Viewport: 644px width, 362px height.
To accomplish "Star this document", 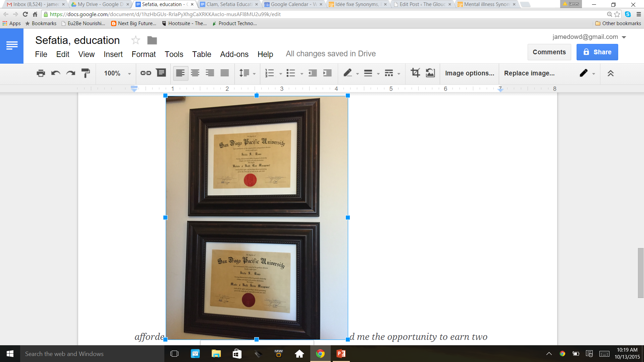I will 136,41.
